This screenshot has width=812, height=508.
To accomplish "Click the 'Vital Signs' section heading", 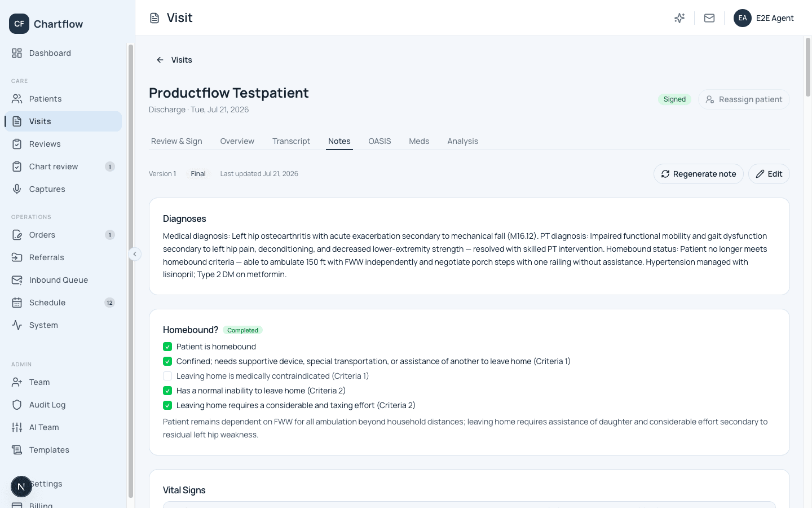I will (184, 490).
